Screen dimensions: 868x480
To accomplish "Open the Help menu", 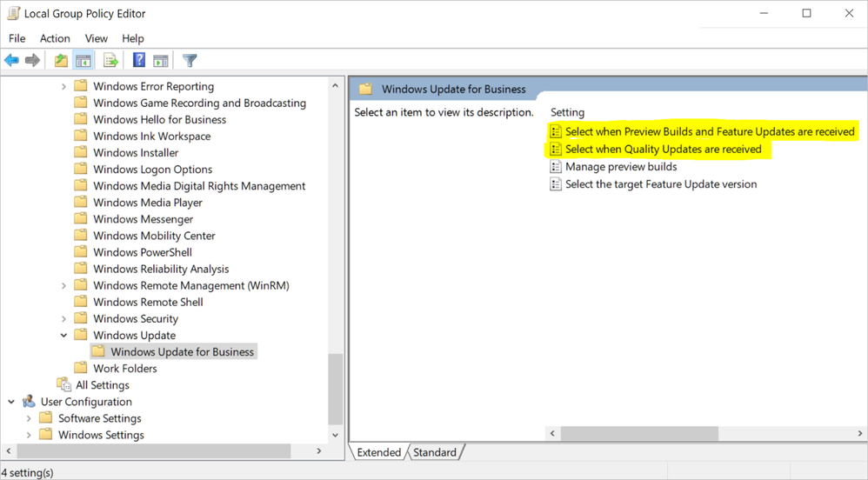I will [133, 38].
